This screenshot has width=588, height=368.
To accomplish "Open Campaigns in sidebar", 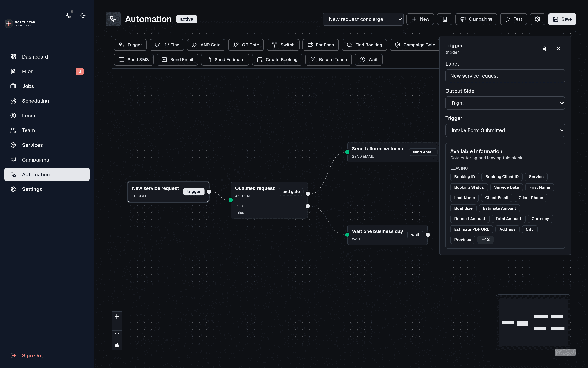I will click(x=47, y=160).
